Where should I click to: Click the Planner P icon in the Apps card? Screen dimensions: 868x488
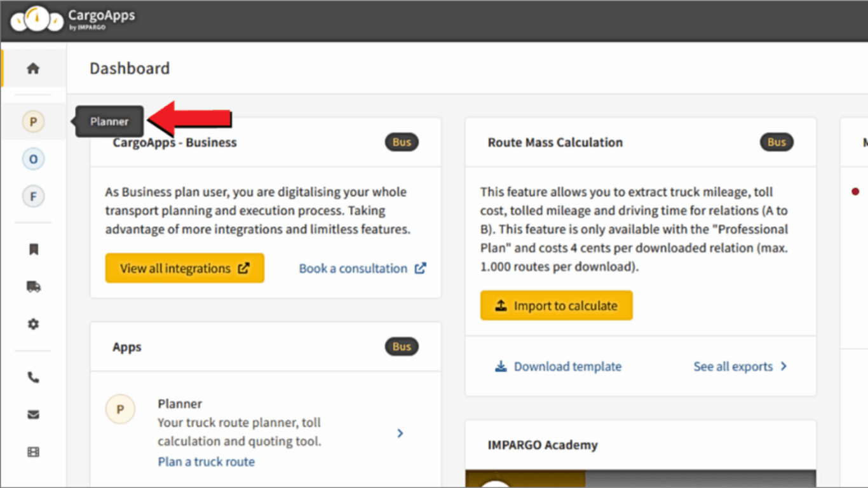pos(120,409)
